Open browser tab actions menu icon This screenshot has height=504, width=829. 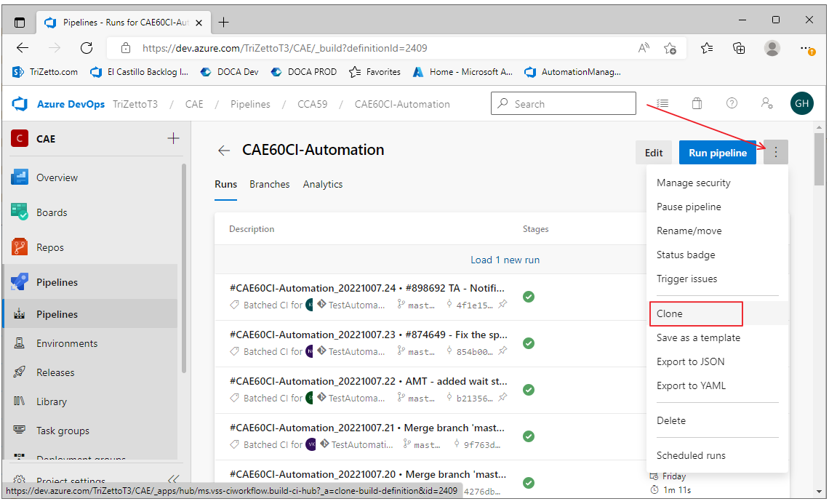coord(20,23)
